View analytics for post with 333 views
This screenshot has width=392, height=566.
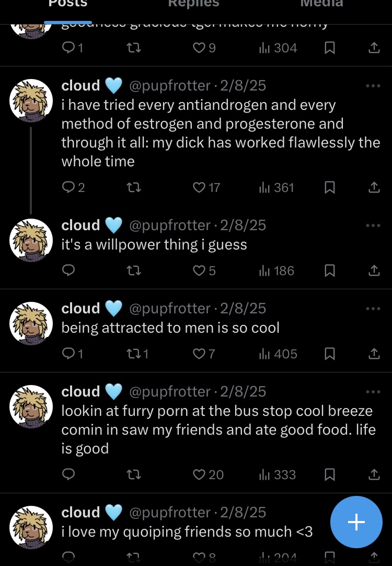278,474
